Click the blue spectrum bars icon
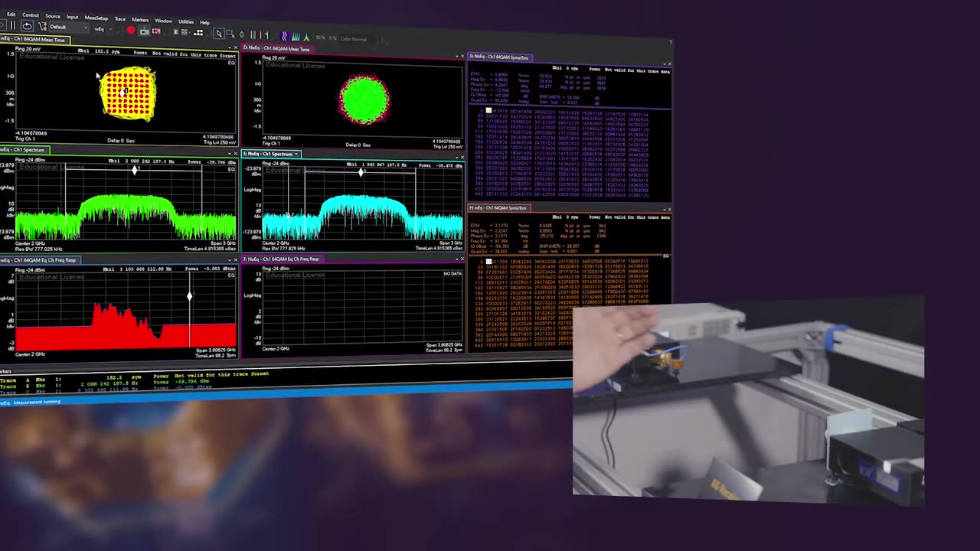The height and width of the screenshot is (551, 980). (296, 37)
